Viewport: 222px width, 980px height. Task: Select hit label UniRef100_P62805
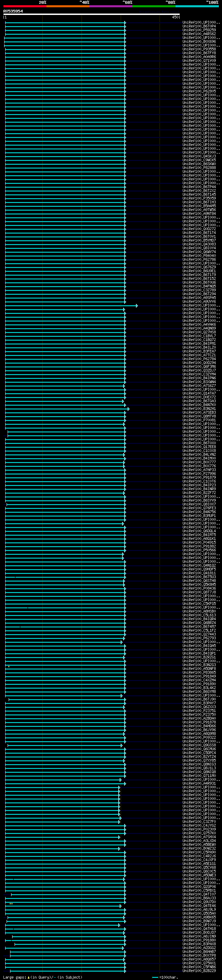click(199, 91)
